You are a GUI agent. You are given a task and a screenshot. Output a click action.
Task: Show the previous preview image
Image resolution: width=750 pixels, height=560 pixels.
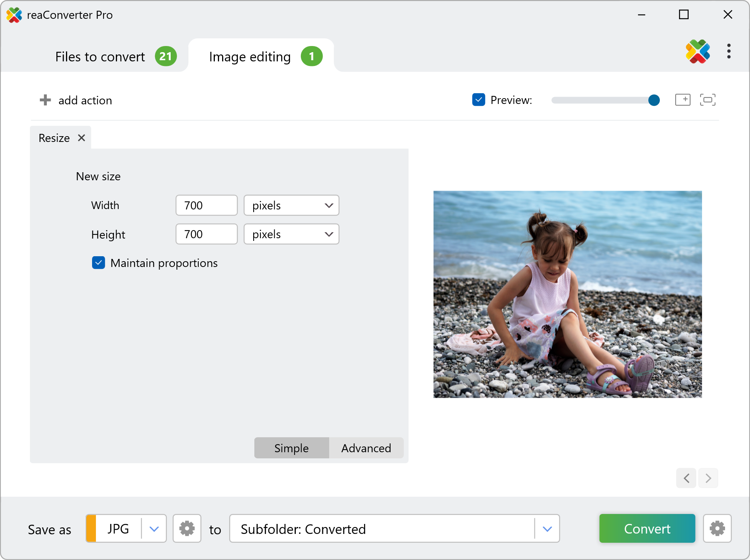(x=686, y=478)
